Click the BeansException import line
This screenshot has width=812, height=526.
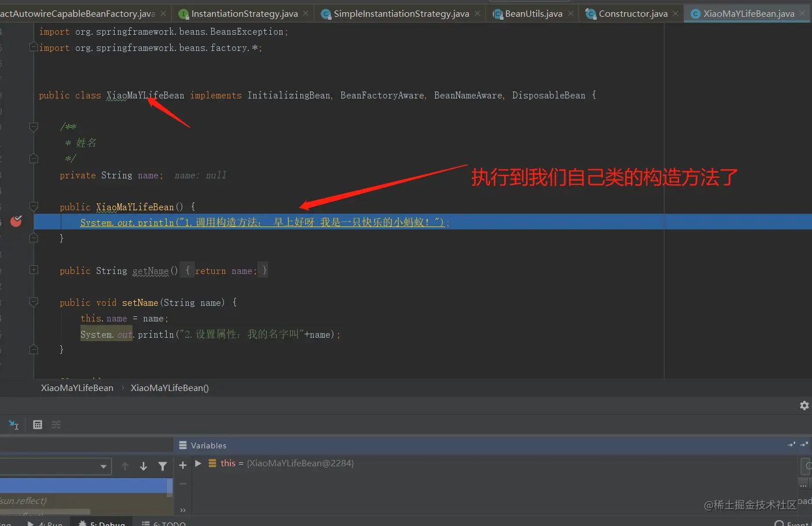coord(163,32)
